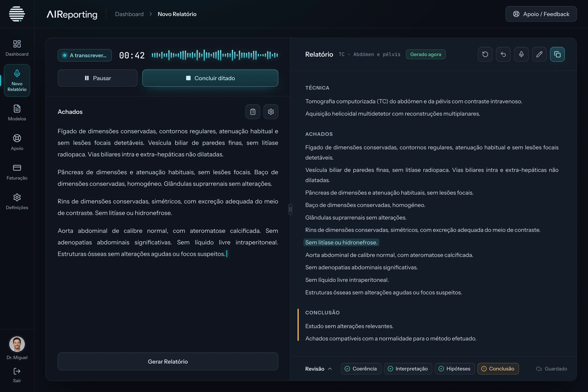Open Apoio in the sidebar
Image resolution: width=588 pixels, height=392 pixels.
click(17, 142)
